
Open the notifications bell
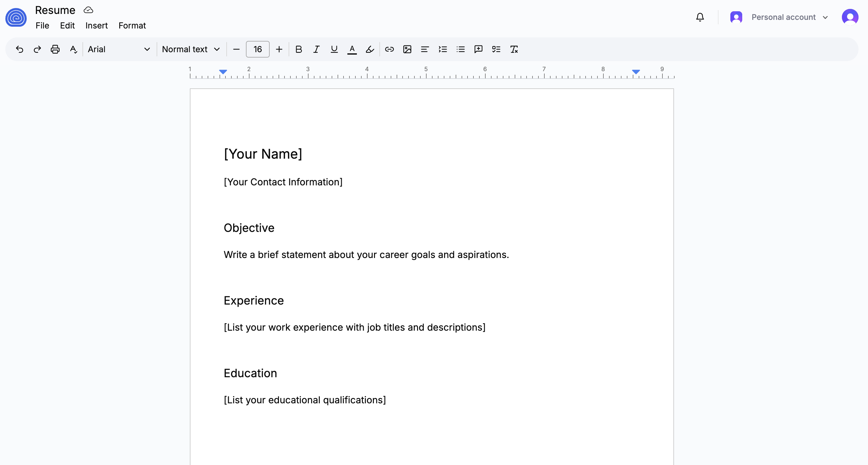tap(700, 17)
